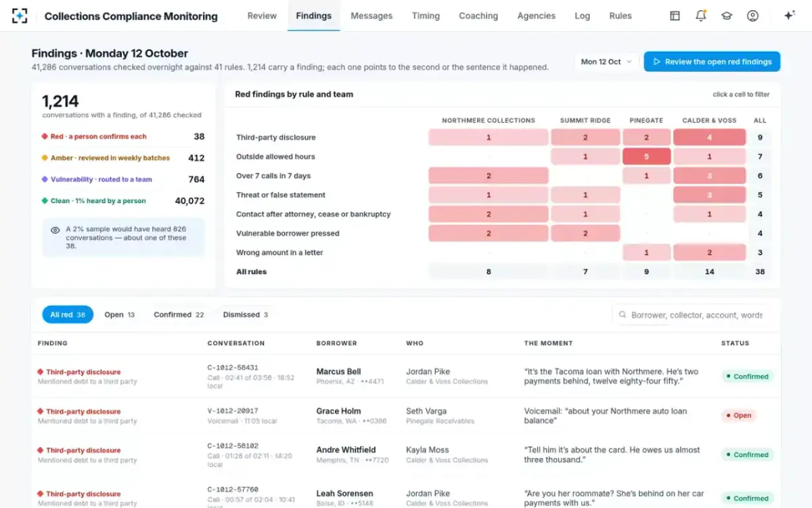The image size is (812, 508).
Task: Click the red diamond icon in Marcus Bell's row
Action: (41, 372)
